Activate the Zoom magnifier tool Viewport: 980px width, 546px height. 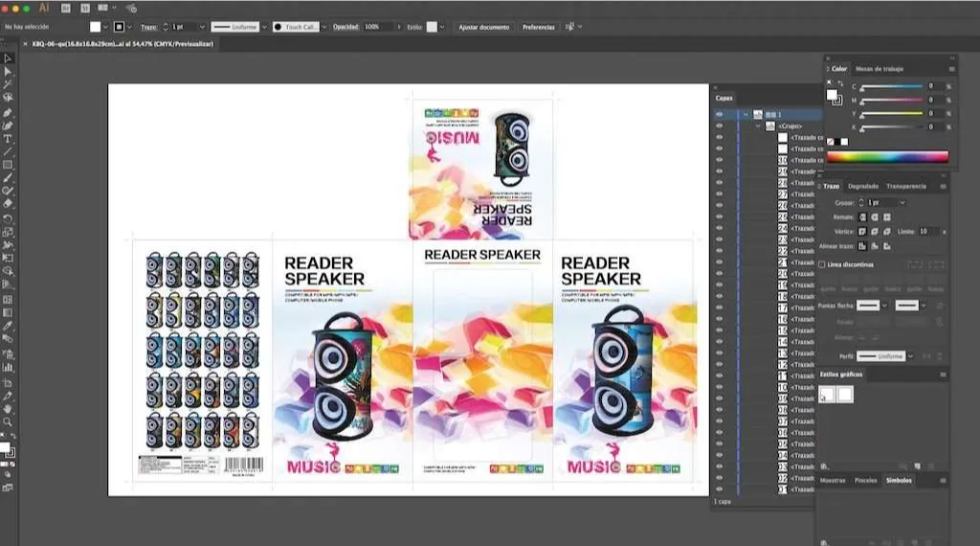point(8,421)
